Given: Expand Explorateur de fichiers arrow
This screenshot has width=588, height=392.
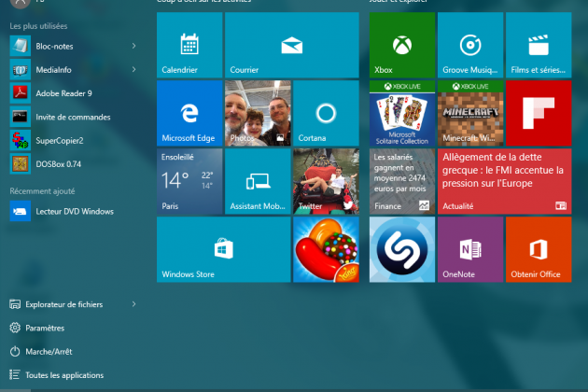Looking at the screenshot, I should (x=133, y=304).
